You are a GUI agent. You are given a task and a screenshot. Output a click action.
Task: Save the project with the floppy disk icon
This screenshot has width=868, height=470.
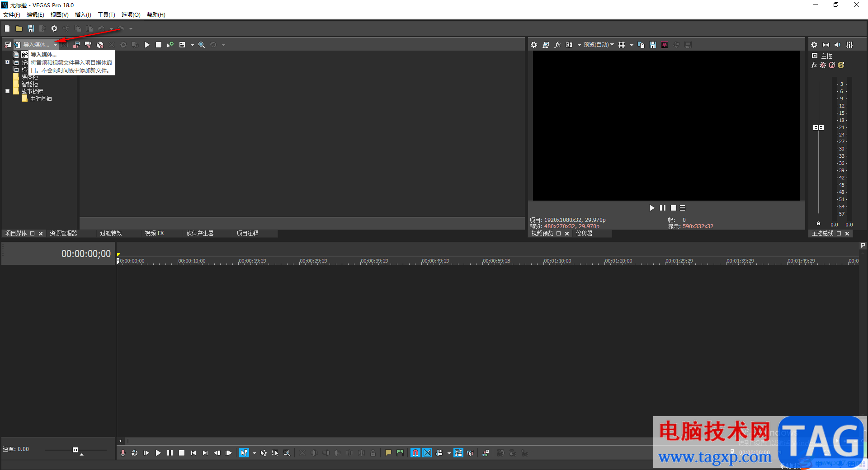[x=31, y=28]
